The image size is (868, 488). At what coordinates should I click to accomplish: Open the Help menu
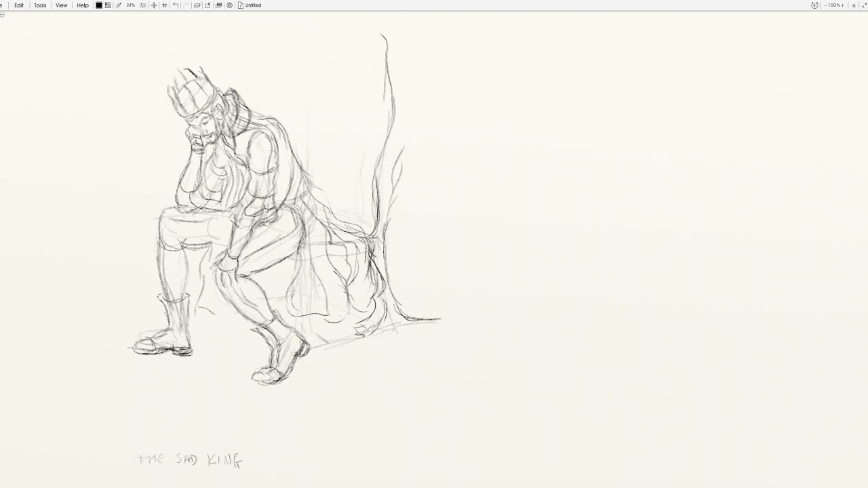coord(83,5)
